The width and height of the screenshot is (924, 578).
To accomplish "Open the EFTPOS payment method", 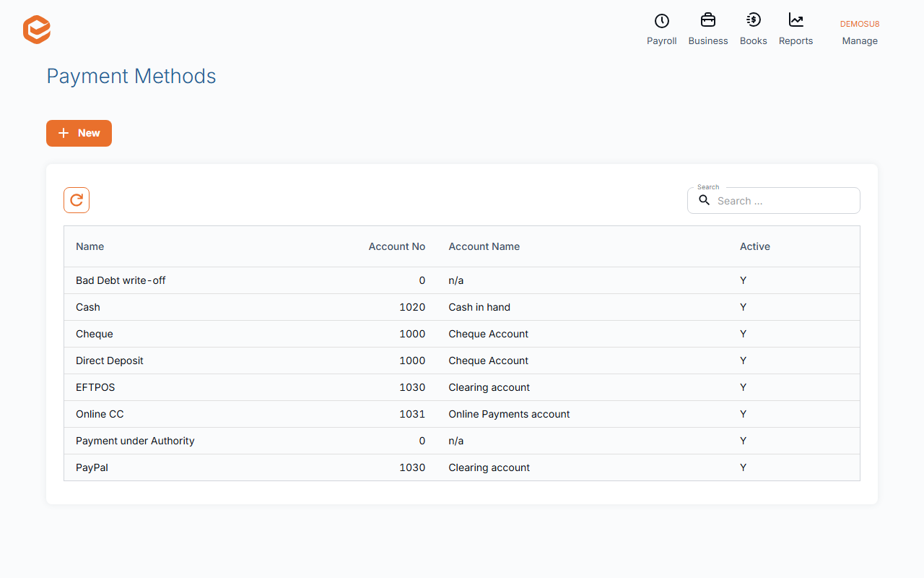I will point(95,387).
